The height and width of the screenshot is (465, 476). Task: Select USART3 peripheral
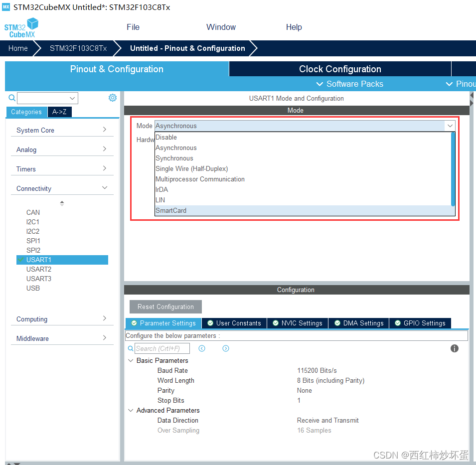coord(39,279)
